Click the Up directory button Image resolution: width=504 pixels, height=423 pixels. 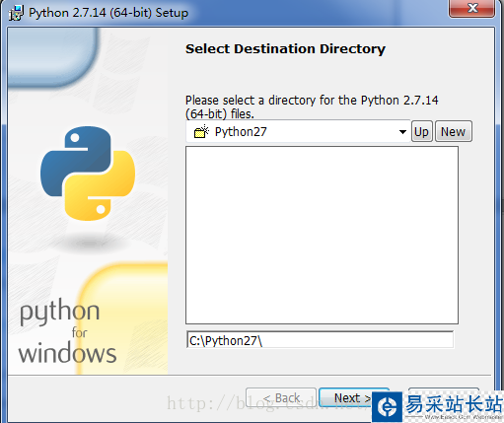click(x=421, y=131)
